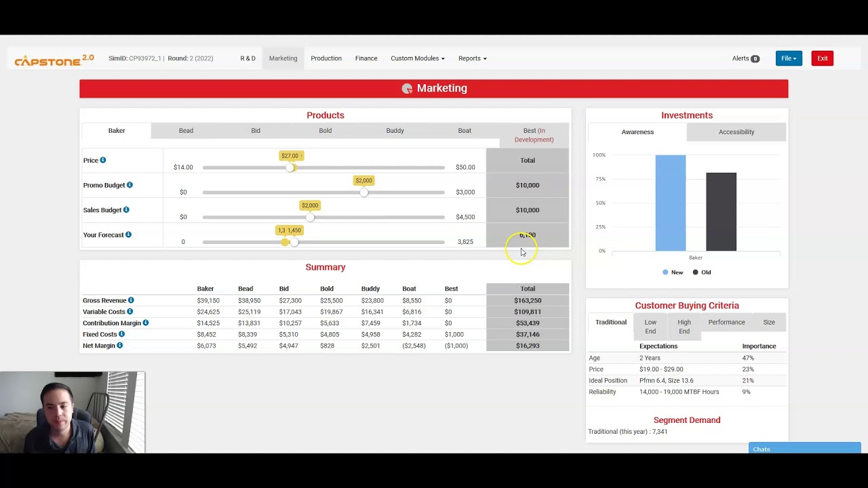Show Gross Revenue info tooltip icon
The width and height of the screenshot is (868, 488).
131,300
